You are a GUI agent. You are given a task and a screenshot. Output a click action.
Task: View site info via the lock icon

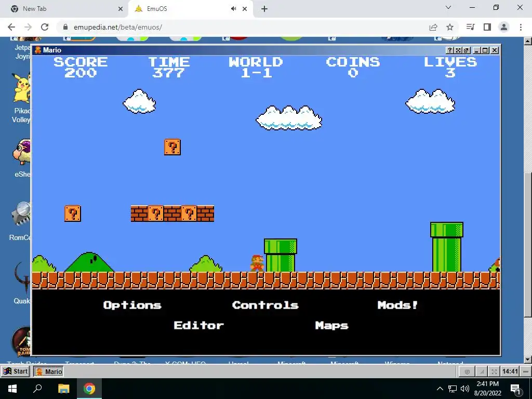pyautogui.click(x=65, y=27)
